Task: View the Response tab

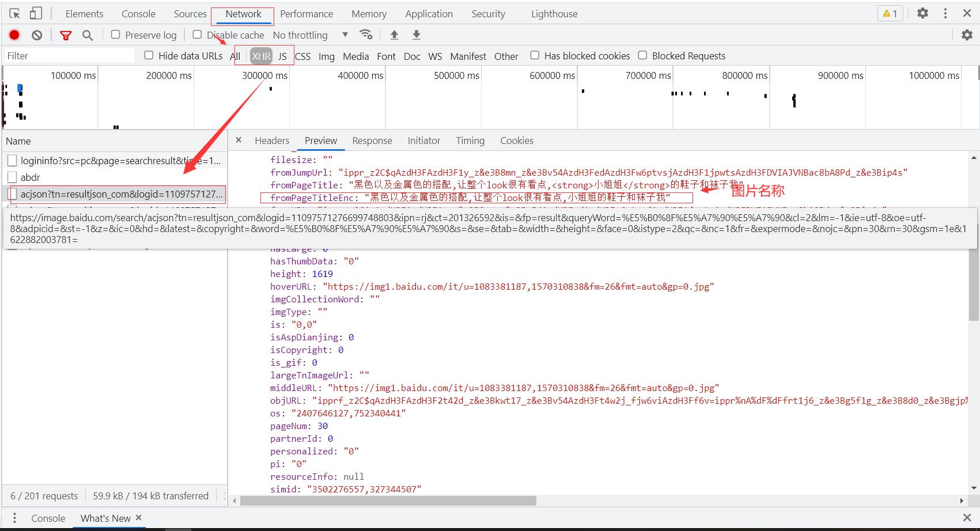Action: coord(372,141)
